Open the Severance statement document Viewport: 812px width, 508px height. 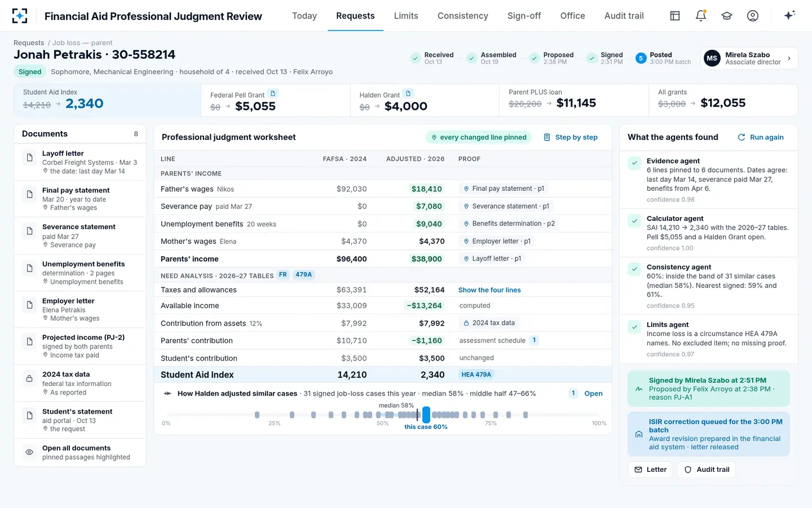pos(80,236)
